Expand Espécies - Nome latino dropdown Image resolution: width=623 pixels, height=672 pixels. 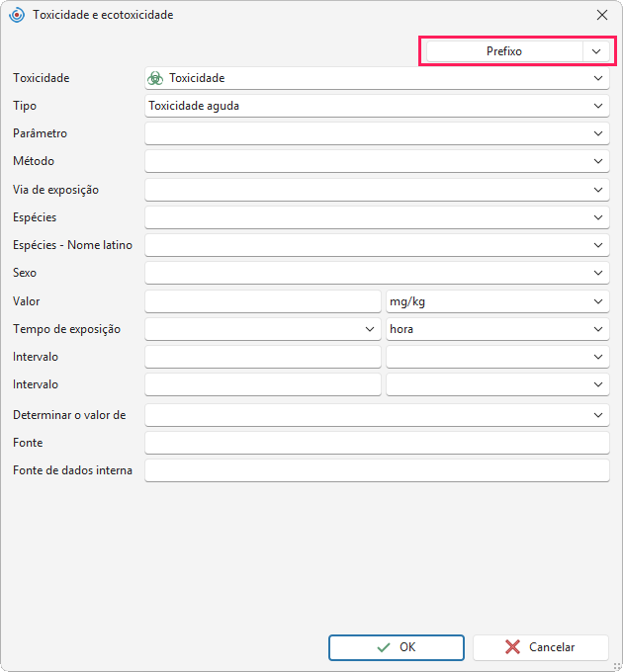pos(377,245)
